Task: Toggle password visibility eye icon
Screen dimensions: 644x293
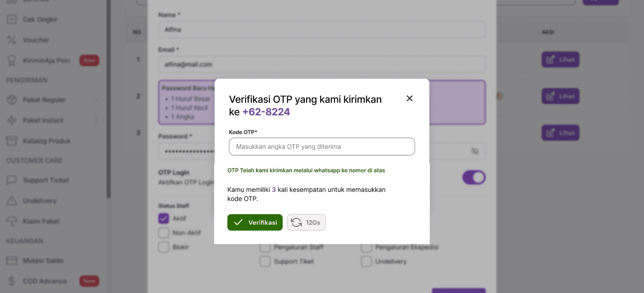Action: [x=475, y=151]
